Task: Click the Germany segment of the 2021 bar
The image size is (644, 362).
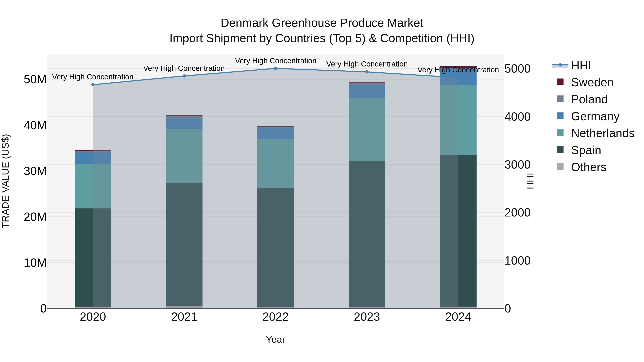Action: [184, 123]
